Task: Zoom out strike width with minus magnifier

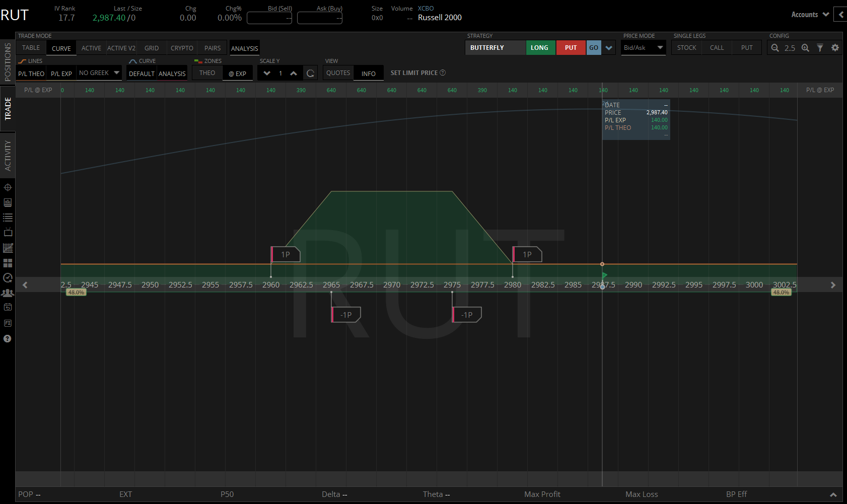Action: point(775,48)
